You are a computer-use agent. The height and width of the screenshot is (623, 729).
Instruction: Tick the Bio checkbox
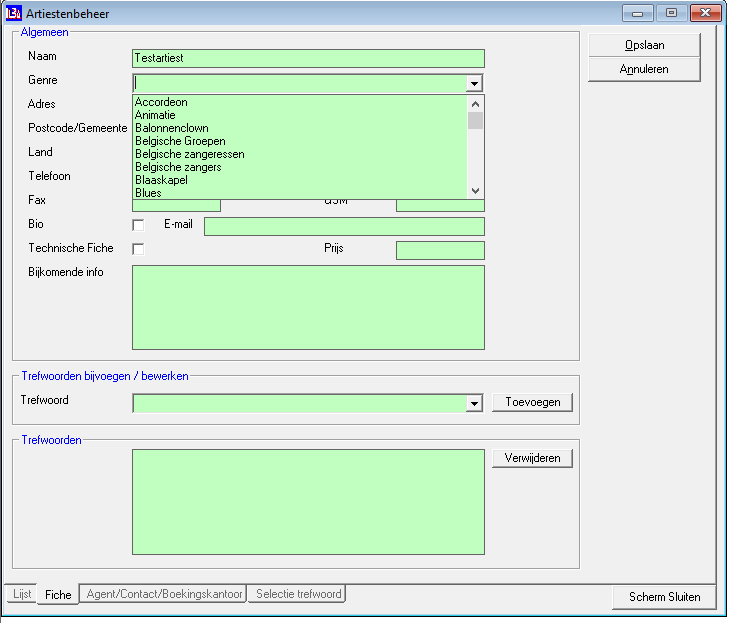tap(138, 225)
